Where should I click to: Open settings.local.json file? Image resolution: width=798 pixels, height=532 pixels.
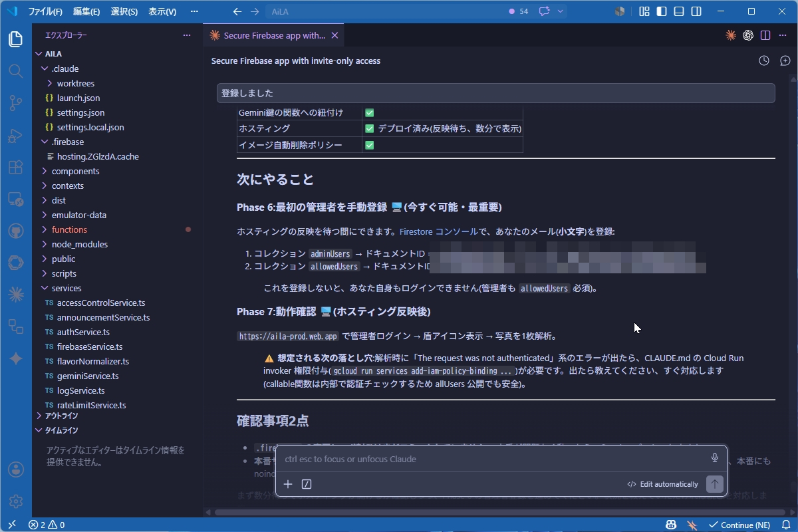118,127
